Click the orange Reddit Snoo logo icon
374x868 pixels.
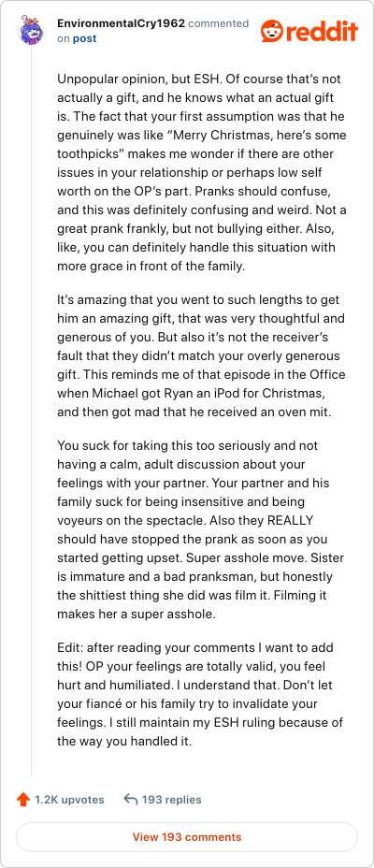272,31
